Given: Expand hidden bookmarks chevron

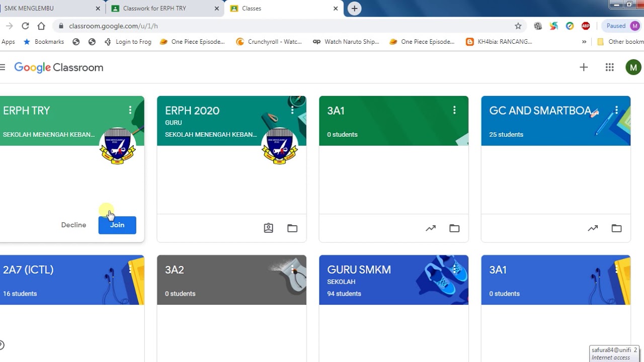Looking at the screenshot, I should coord(584,42).
